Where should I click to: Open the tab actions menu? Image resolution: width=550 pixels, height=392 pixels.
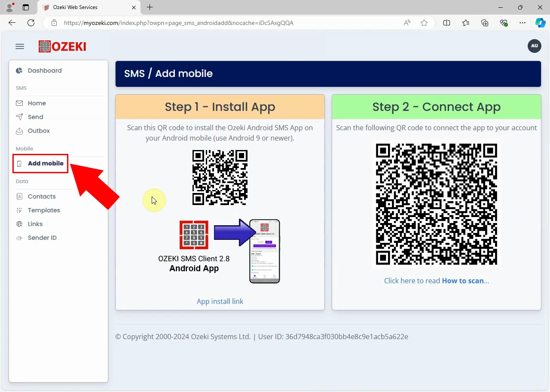click(26, 7)
